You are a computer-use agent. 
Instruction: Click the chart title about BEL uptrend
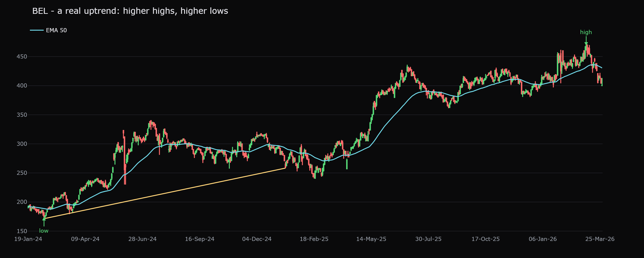pyautogui.click(x=130, y=11)
